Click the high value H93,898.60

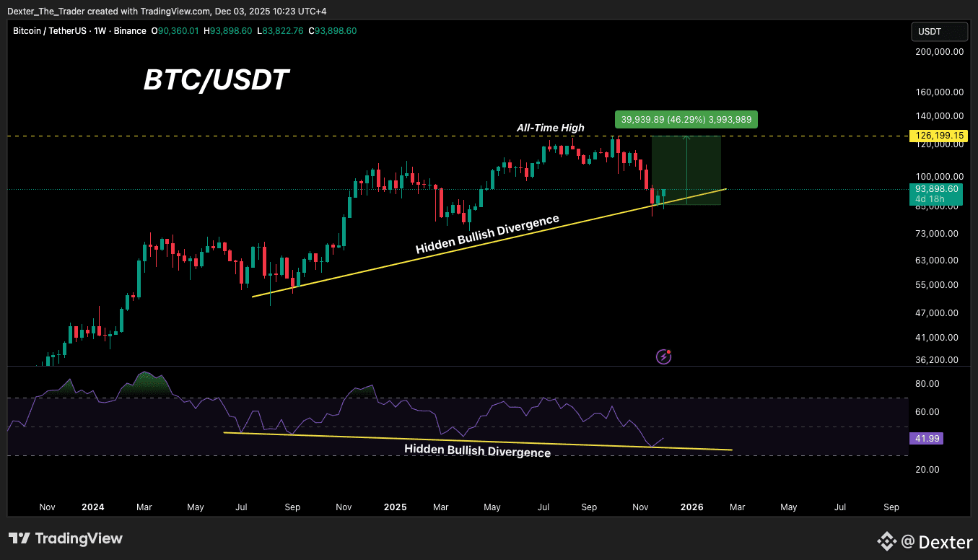229,31
